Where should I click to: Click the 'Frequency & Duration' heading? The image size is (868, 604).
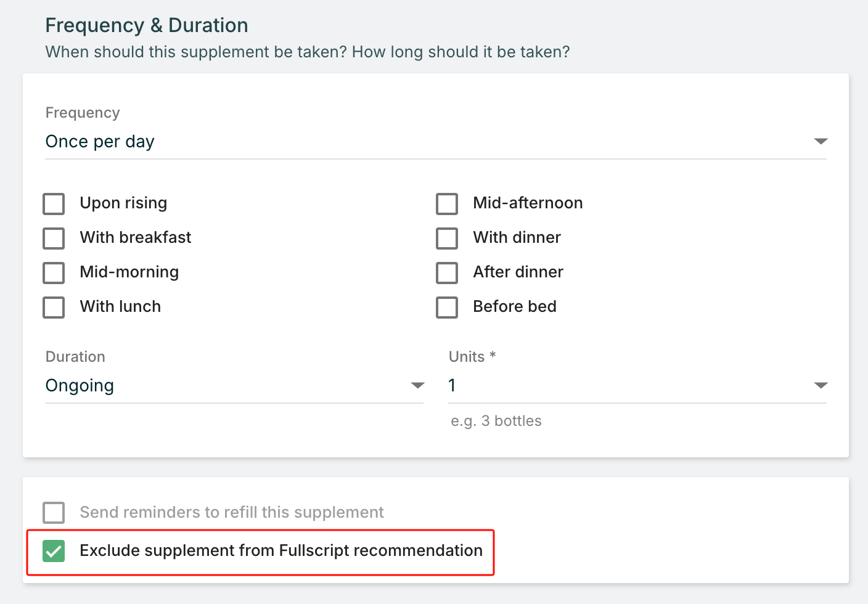147,25
